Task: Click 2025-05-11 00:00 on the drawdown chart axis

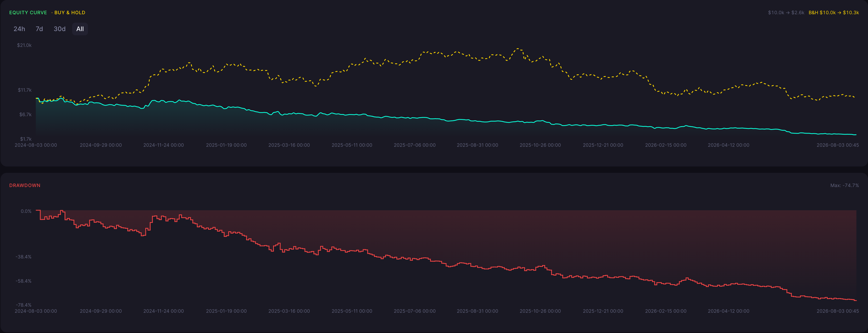Action: point(352,311)
